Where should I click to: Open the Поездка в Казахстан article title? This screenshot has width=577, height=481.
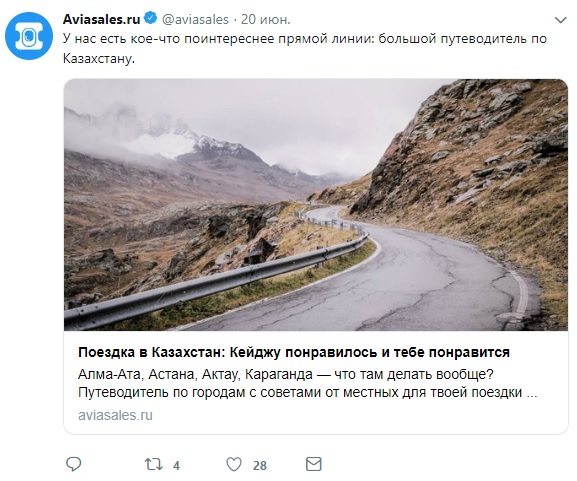(294, 352)
